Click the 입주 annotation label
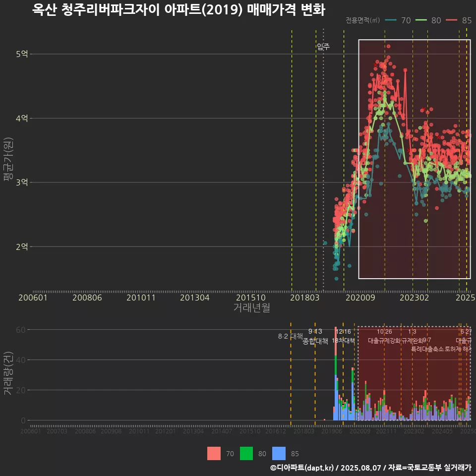 point(323,47)
